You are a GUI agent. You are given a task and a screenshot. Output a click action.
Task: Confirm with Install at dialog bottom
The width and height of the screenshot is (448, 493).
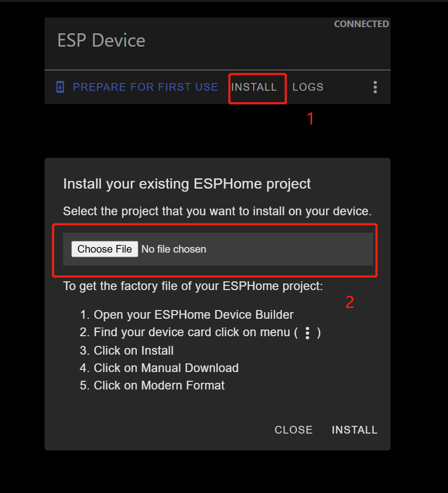coord(355,430)
